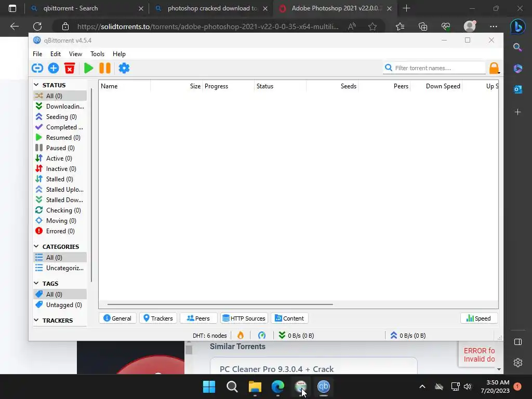Switch to the HTTP Sources tab
This screenshot has width=532, height=399.
click(244, 318)
